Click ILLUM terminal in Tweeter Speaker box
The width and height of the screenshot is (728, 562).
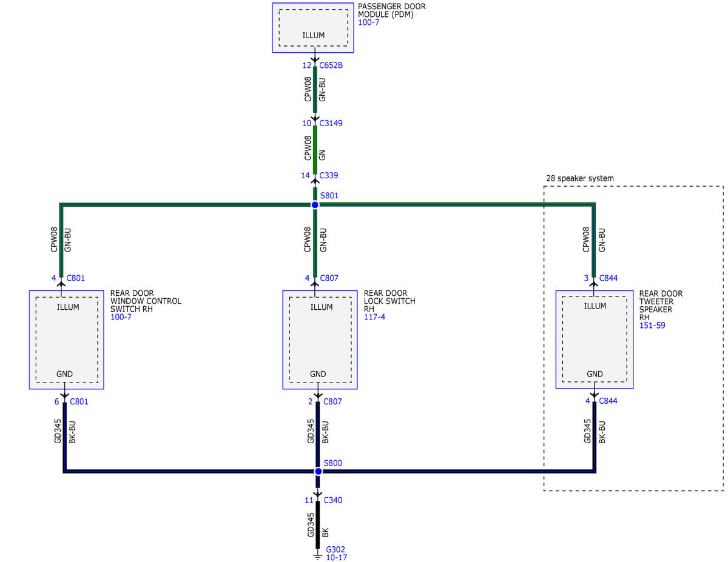tap(595, 306)
